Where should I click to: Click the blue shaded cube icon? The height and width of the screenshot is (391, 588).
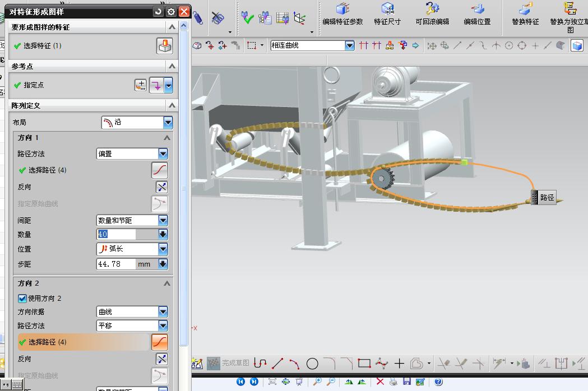pos(577,46)
